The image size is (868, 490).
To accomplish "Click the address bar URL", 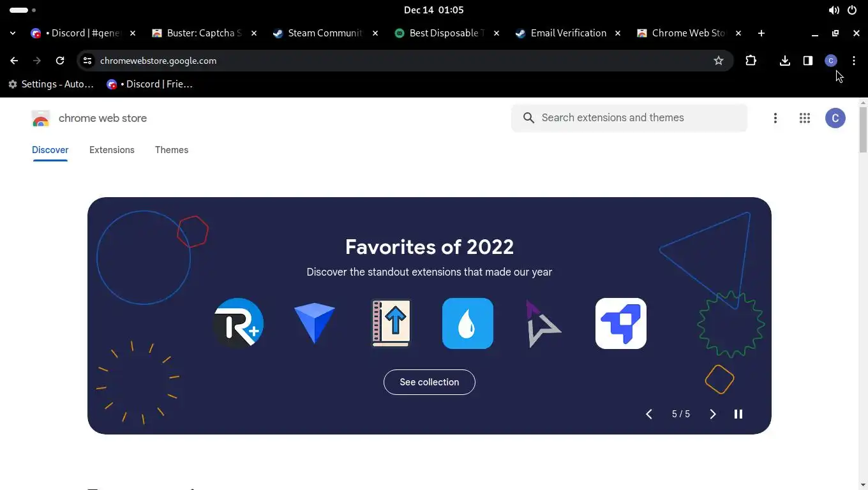I will point(158,61).
